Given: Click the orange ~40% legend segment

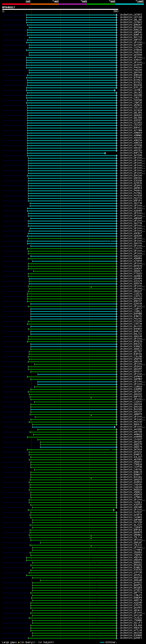Looking at the screenshot, I should click(x=45, y=4).
